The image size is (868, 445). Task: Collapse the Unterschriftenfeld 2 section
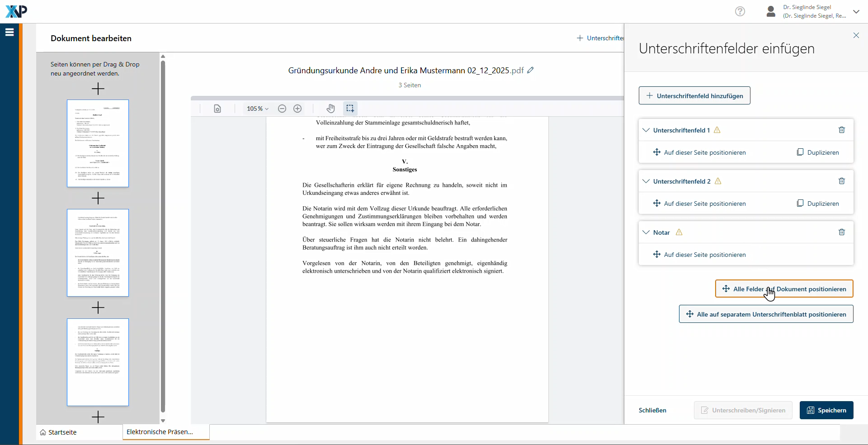pyautogui.click(x=646, y=181)
